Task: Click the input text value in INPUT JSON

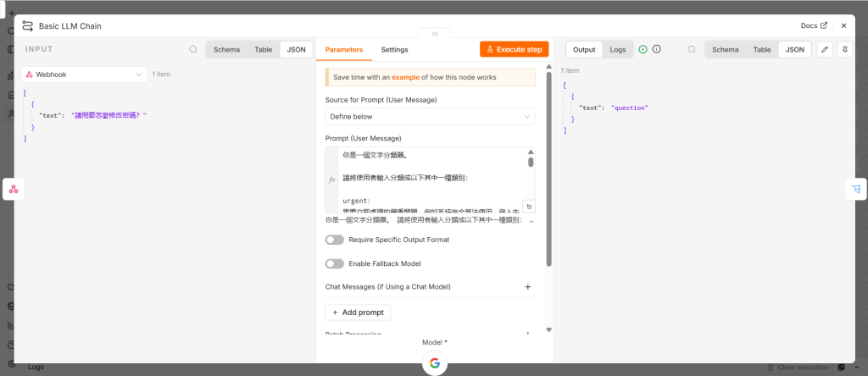Action: point(109,115)
